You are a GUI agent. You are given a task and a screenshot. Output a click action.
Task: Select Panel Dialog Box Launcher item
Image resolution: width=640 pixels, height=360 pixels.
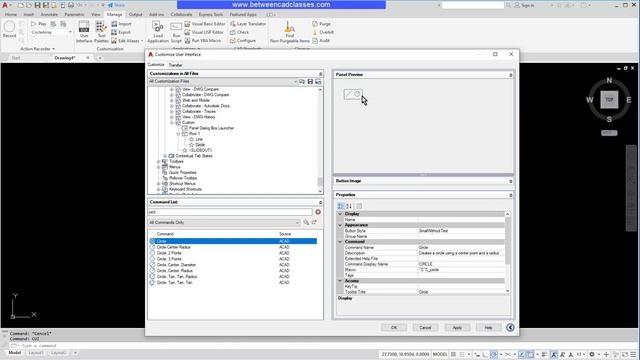(211, 128)
